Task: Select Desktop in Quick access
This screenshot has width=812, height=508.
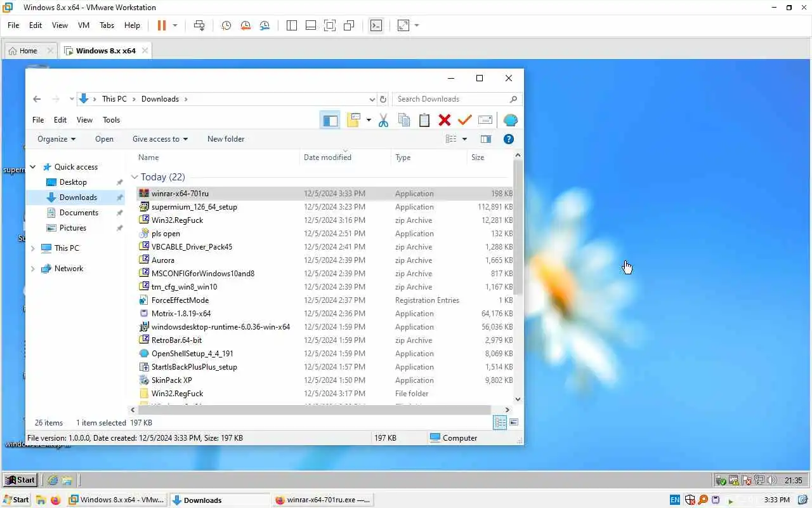Action: click(x=73, y=182)
